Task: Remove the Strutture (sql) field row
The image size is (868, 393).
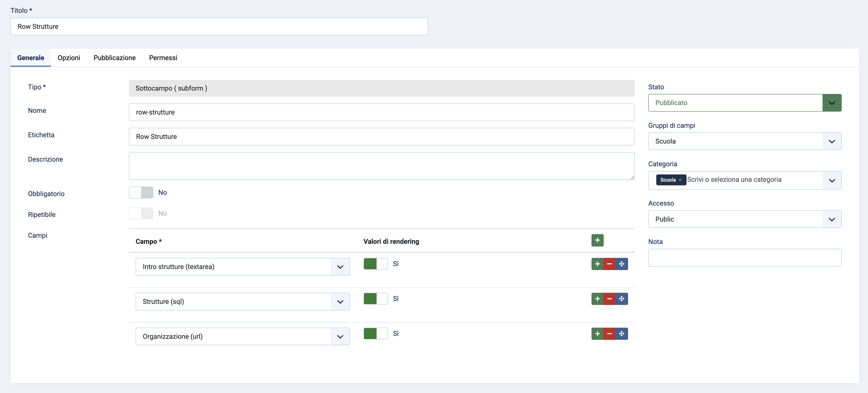Action: coord(609,299)
